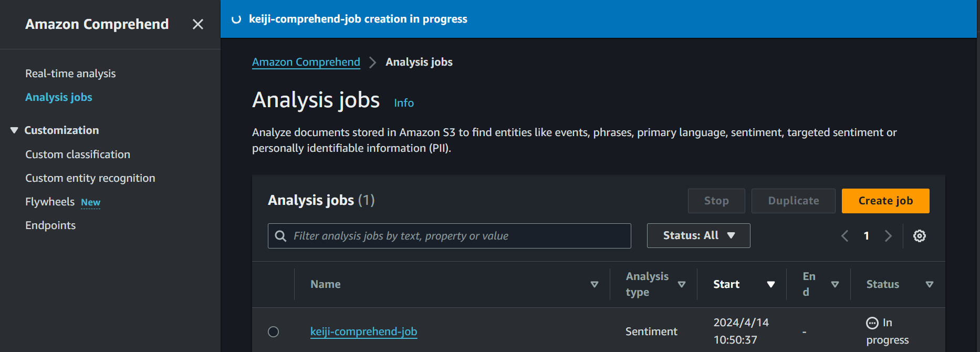Screen dimensions: 980x352
Task: Open the Status: All filter dropdown
Action: pos(698,235)
